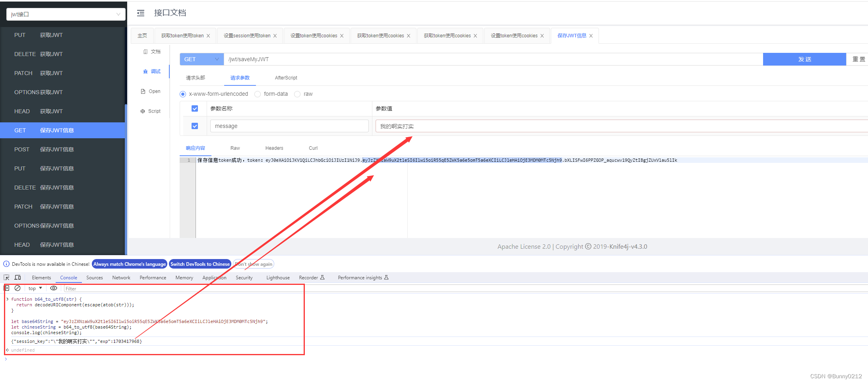The width and height of the screenshot is (868, 383).
Task: Toggle the select-all parameters checkbox
Action: coord(195,108)
